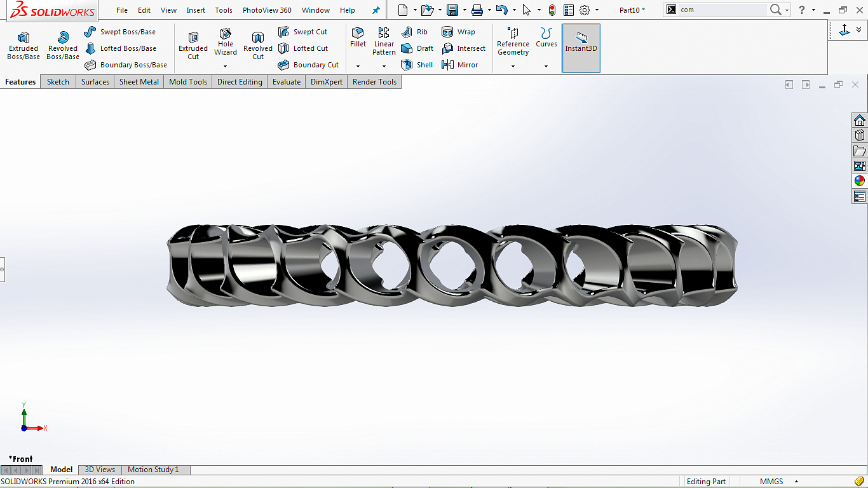The height and width of the screenshot is (488, 868).
Task: Select the Wrap tool
Action: [x=458, y=32]
